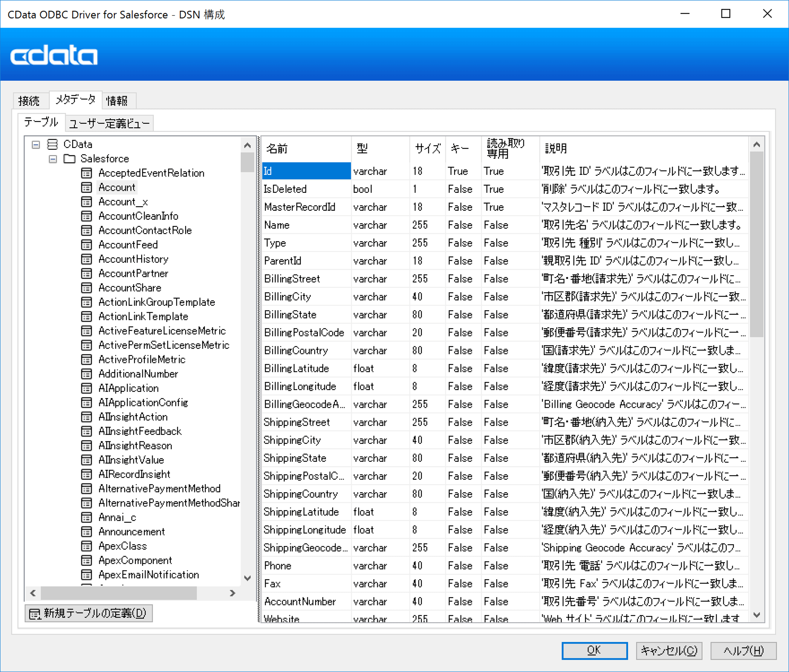The image size is (789, 672).
Task: Click table icon beside ActionLinkTemplate
Action: [86, 316]
